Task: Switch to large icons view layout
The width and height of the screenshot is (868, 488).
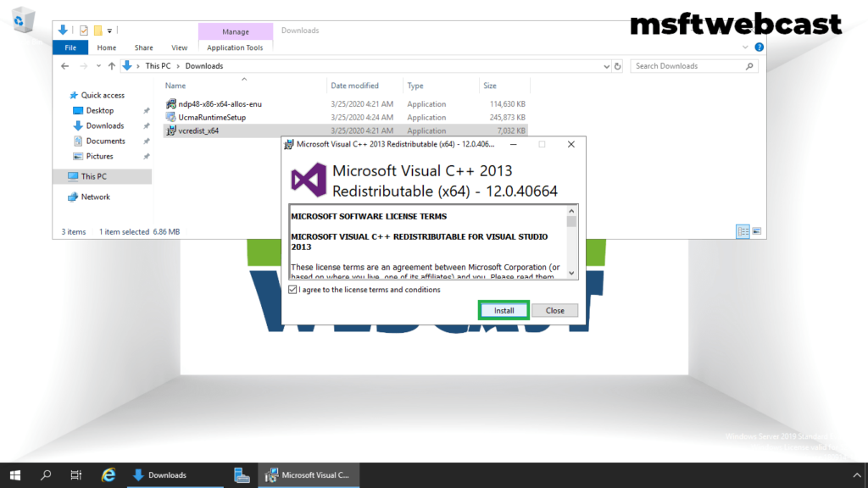Action: (x=757, y=231)
